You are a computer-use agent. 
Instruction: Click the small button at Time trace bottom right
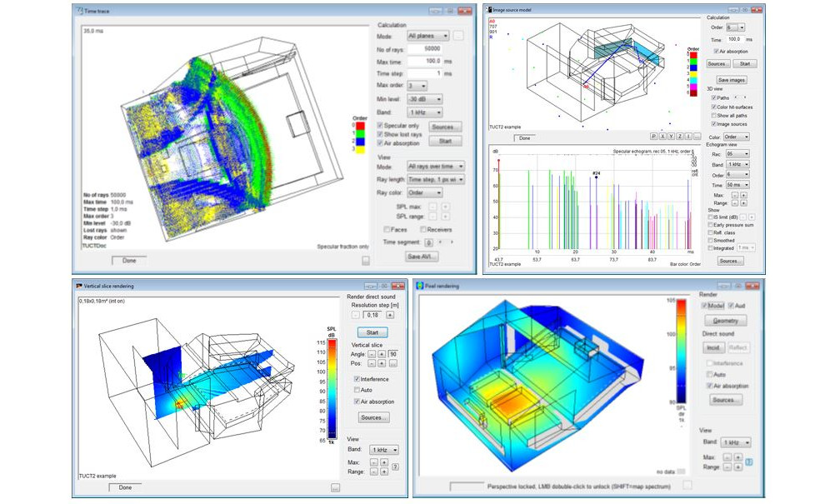pos(365,261)
